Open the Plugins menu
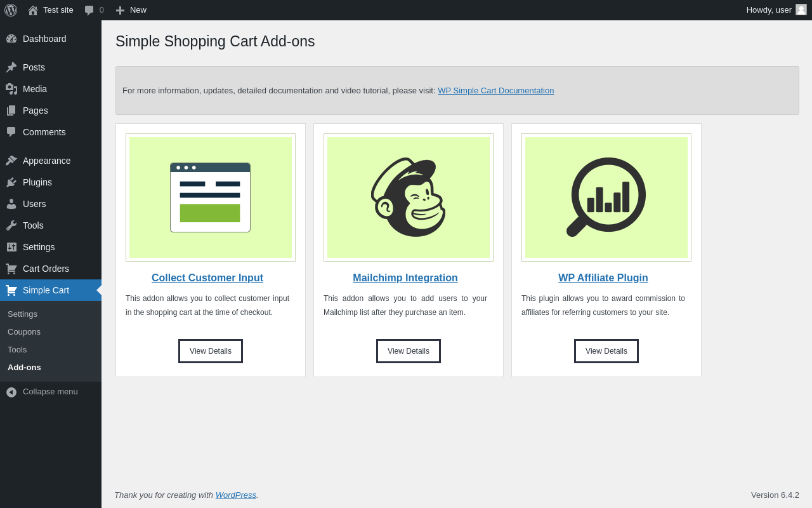This screenshot has width=812, height=508. (x=37, y=182)
